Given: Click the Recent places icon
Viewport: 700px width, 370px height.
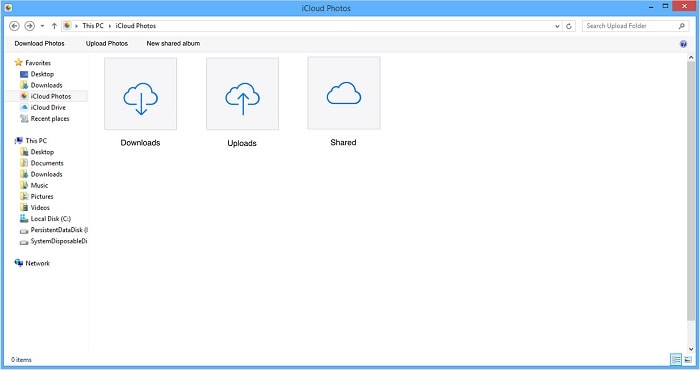Looking at the screenshot, I should click(24, 119).
